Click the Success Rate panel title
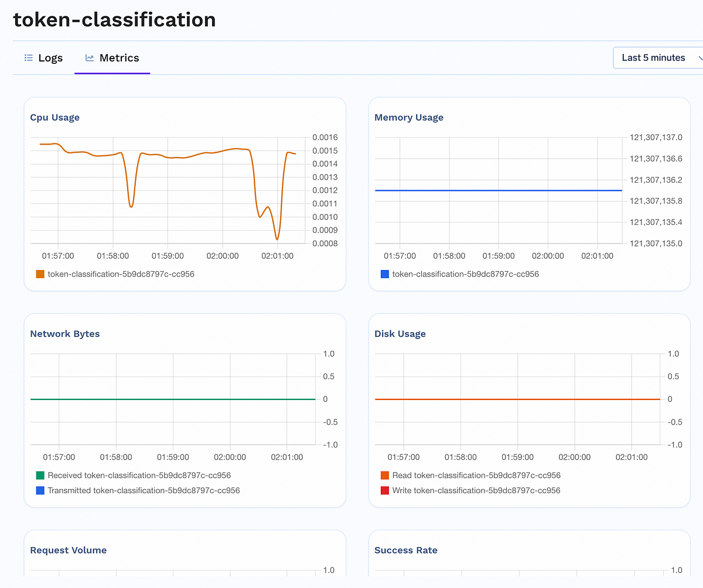The height and width of the screenshot is (588, 703). point(406,551)
